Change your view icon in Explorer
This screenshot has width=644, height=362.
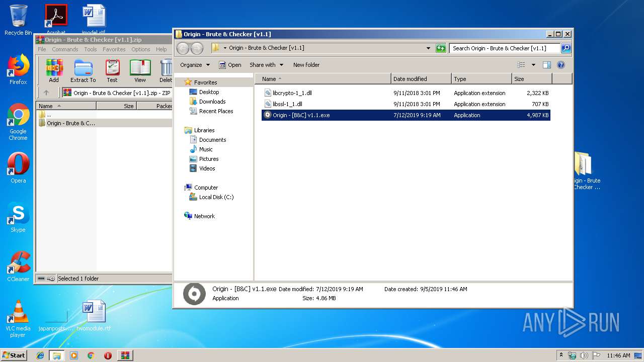click(x=521, y=65)
